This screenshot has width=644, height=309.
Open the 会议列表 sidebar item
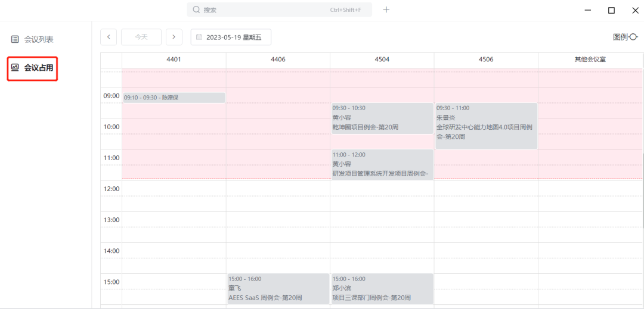pos(32,39)
